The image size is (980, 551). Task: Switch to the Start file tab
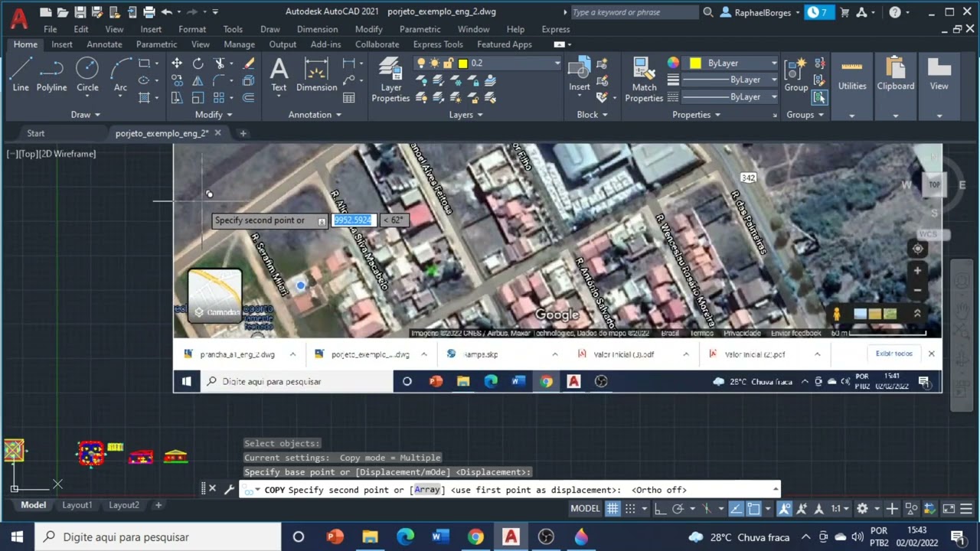[36, 133]
